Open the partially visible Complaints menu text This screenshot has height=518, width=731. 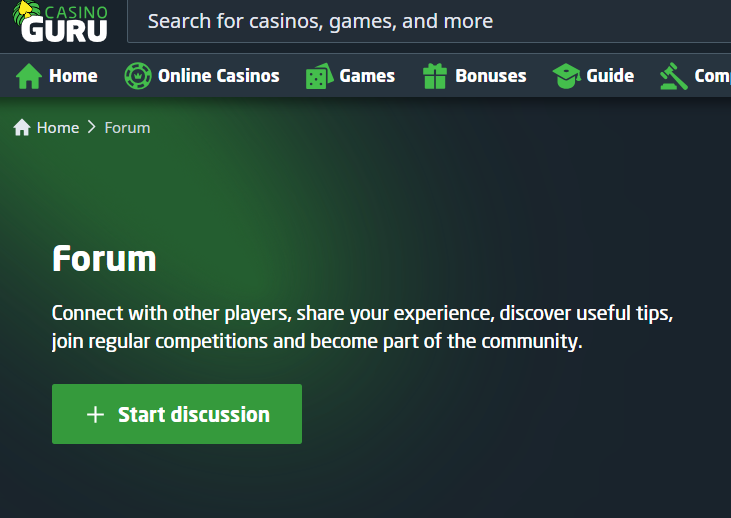click(711, 76)
